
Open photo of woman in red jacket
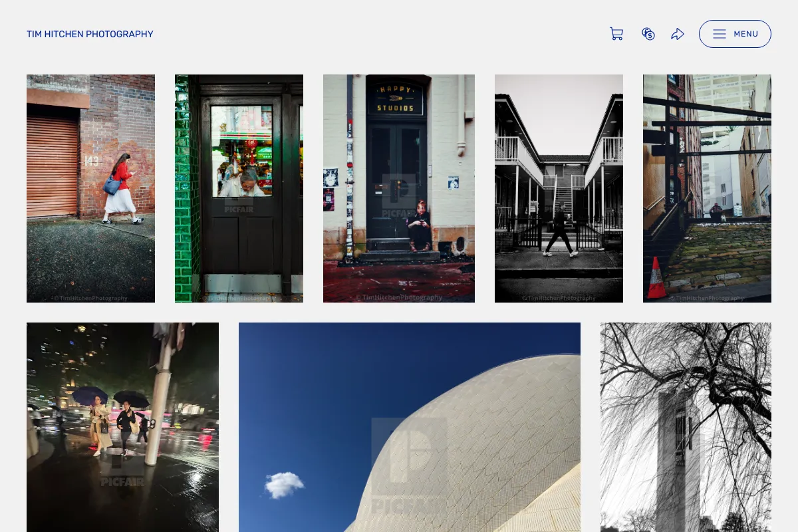[x=90, y=188]
